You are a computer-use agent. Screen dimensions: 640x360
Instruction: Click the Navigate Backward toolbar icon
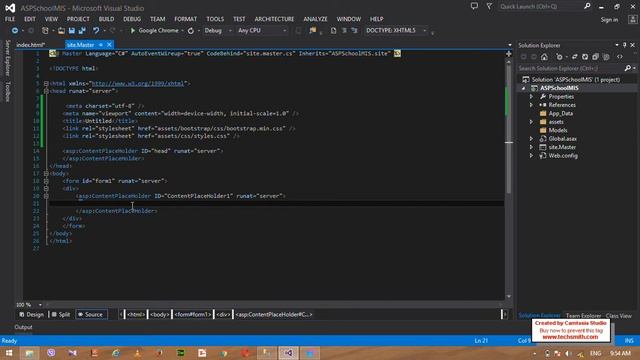tap(15, 31)
